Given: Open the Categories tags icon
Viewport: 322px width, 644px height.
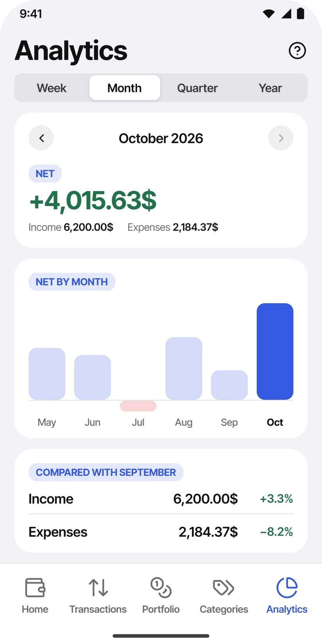Looking at the screenshot, I should pos(224,587).
